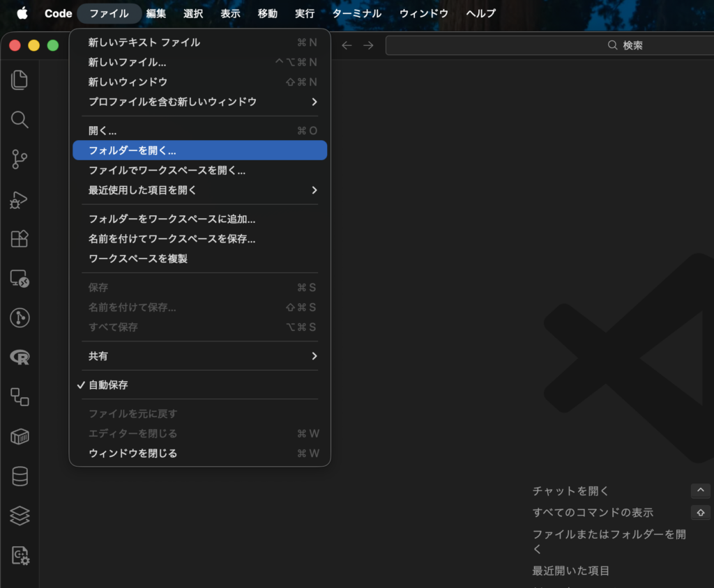The image size is (714, 588).
Task: Open the Remote Explorer icon in the sidebar
Action: 20,279
